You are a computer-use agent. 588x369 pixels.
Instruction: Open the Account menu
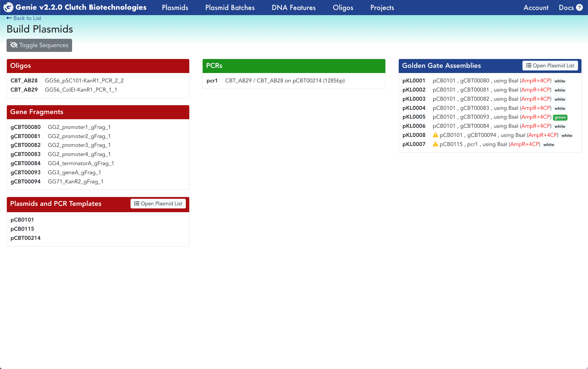[x=536, y=8]
